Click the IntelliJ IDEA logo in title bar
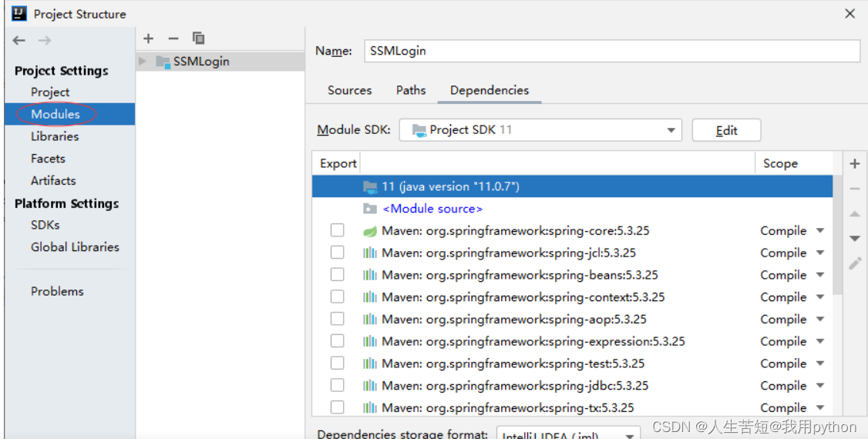 [x=19, y=13]
